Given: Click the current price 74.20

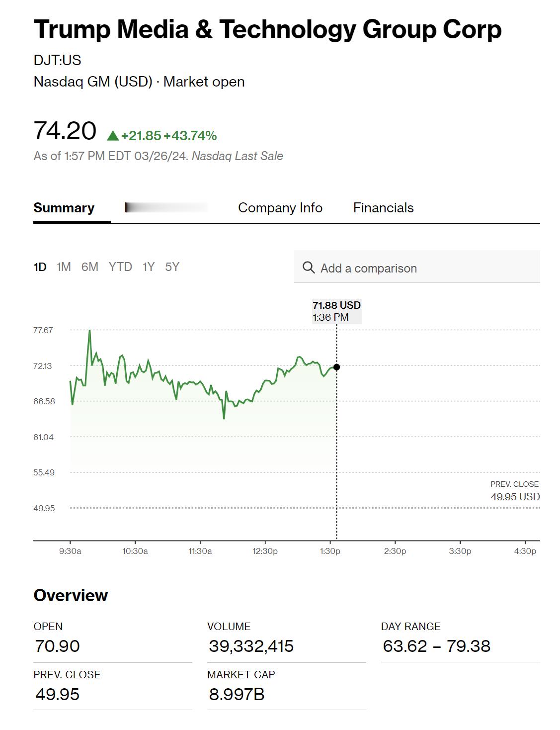Looking at the screenshot, I should (65, 131).
